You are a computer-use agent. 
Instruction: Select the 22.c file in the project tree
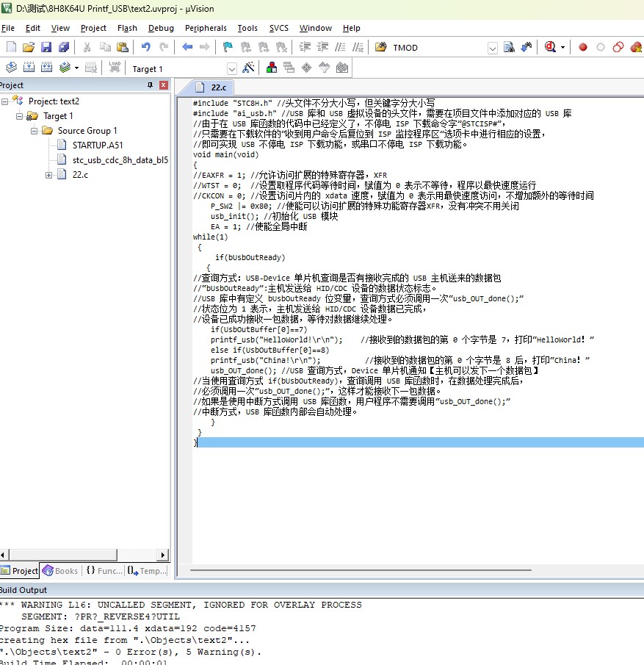click(x=80, y=175)
